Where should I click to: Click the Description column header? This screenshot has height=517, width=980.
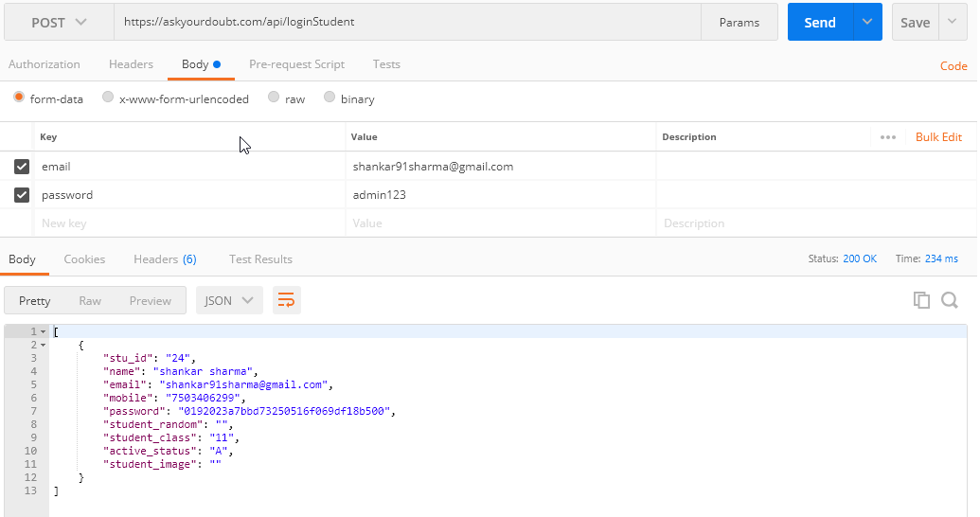click(x=688, y=137)
